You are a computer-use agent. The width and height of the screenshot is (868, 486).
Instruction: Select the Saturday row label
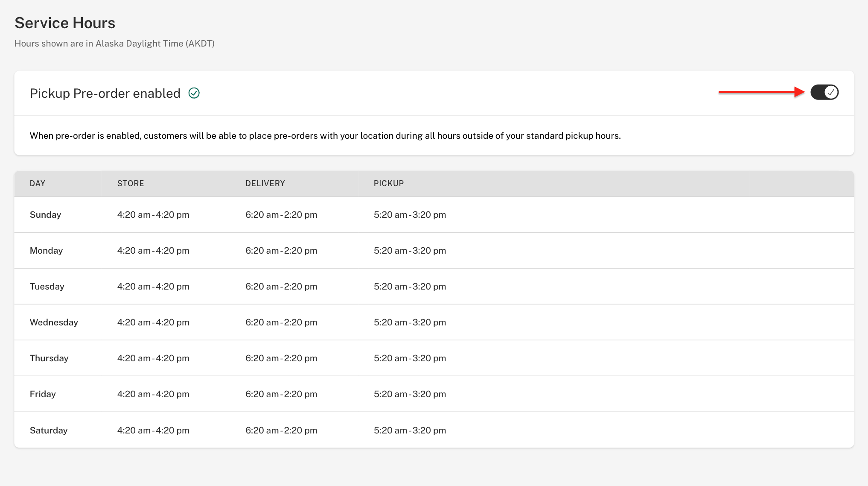point(49,430)
